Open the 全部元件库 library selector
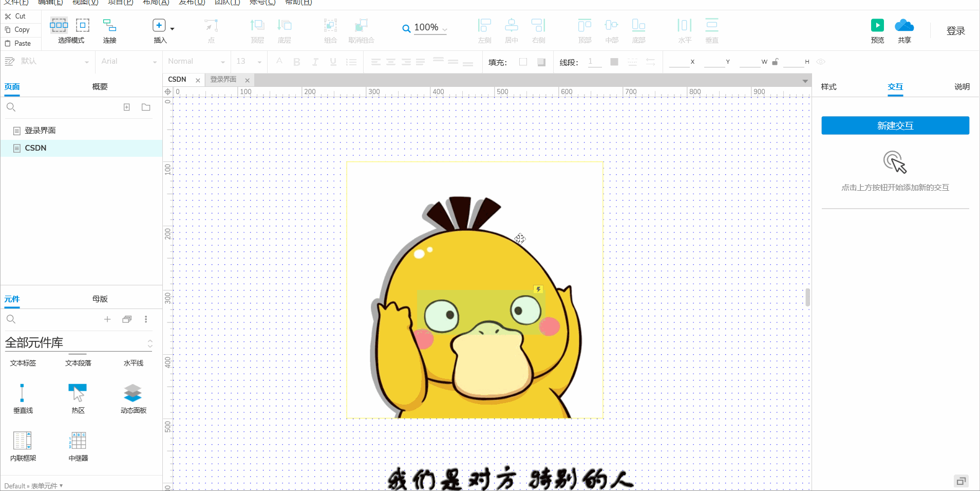 (79, 342)
